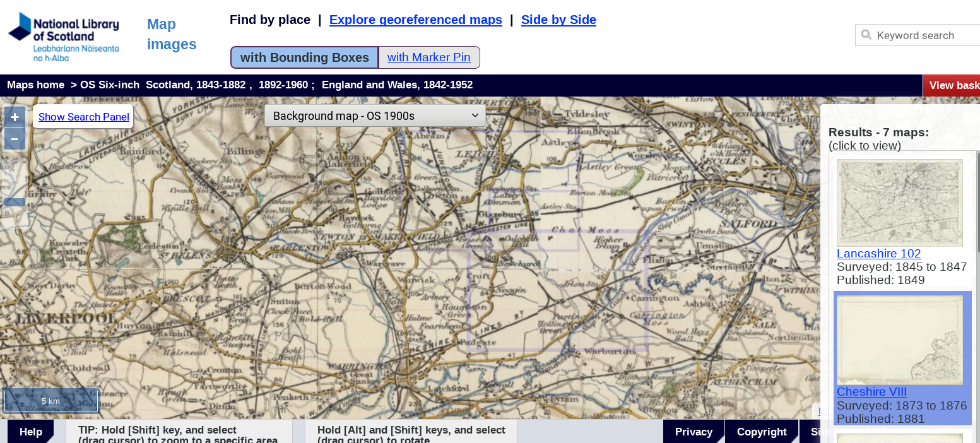Open the Help page
The width and height of the screenshot is (980, 443).
coord(30,432)
